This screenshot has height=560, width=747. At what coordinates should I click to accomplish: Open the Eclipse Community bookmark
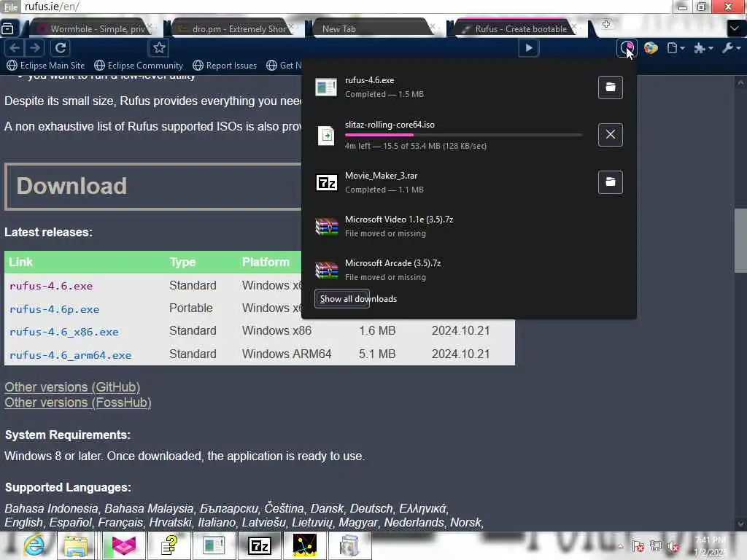pos(139,65)
